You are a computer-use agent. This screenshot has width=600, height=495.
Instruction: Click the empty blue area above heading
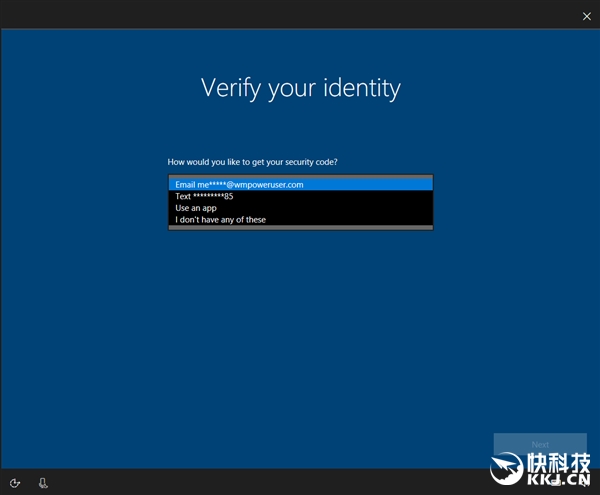coord(300,48)
